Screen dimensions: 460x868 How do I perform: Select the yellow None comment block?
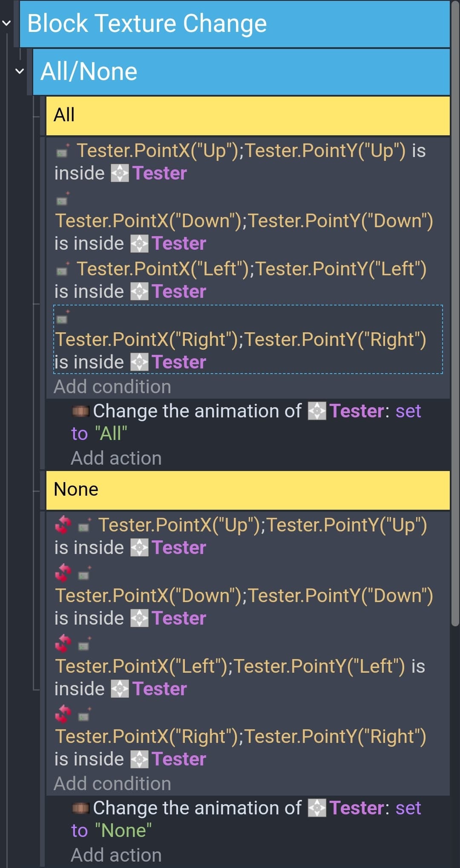click(x=248, y=490)
